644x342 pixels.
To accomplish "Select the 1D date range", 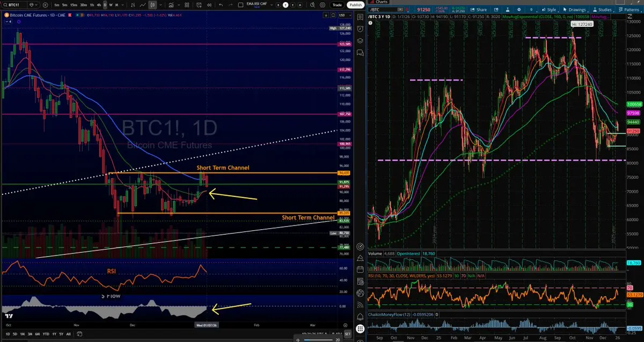I will pyautogui.click(x=8, y=334).
